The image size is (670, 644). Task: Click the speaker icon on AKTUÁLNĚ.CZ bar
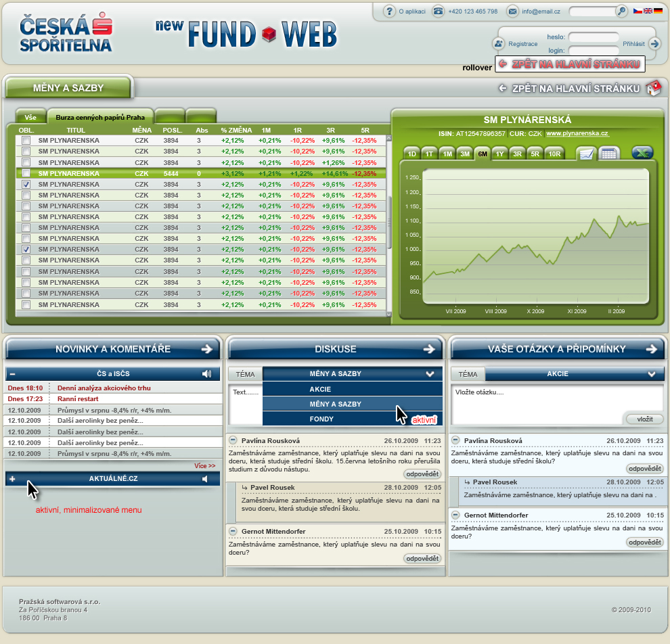[x=206, y=479]
